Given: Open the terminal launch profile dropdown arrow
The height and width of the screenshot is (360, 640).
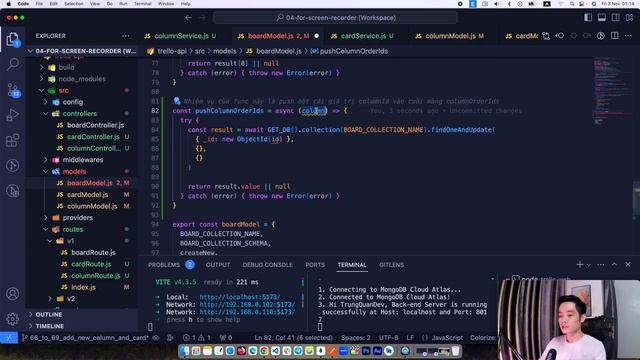Looking at the screenshot, I should [x=589, y=265].
